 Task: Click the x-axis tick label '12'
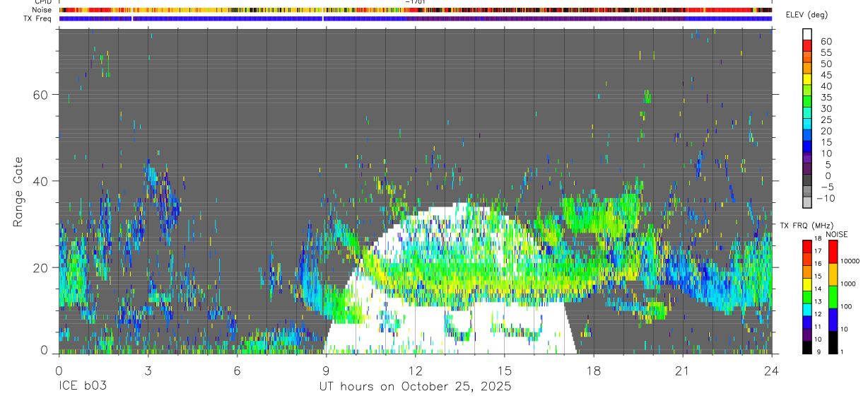416,371
